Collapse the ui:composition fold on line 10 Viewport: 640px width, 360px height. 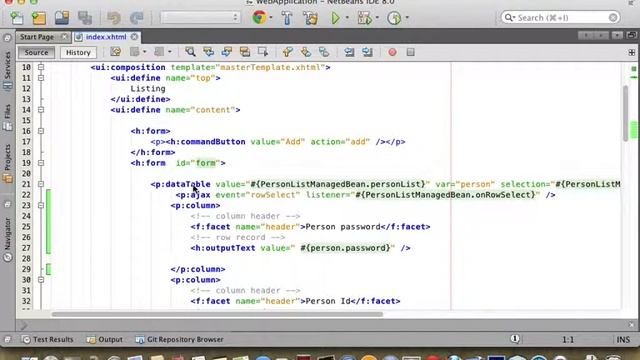(x=41, y=67)
